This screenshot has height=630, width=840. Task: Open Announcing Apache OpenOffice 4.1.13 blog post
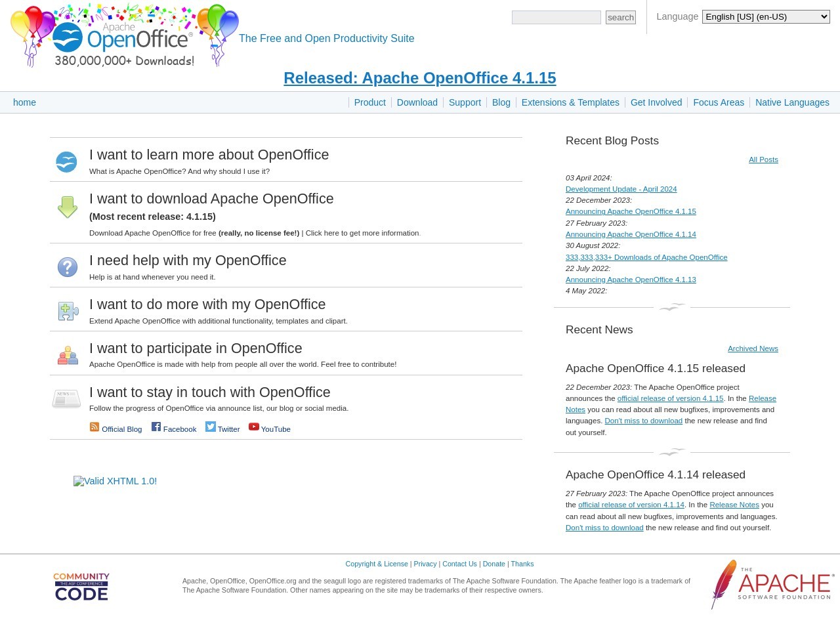point(631,280)
